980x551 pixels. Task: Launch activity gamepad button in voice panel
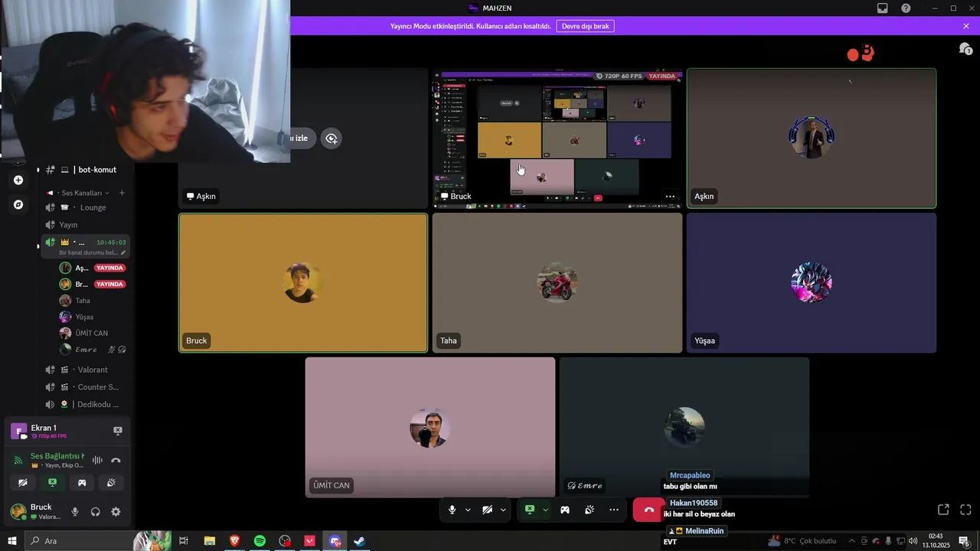click(82, 483)
